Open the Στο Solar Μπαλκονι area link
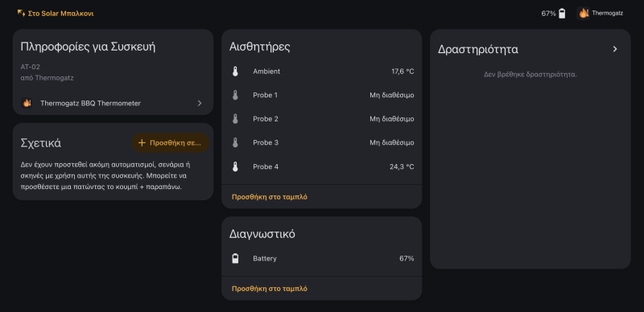Screen dimensions: 644x312 [x=56, y=14]
